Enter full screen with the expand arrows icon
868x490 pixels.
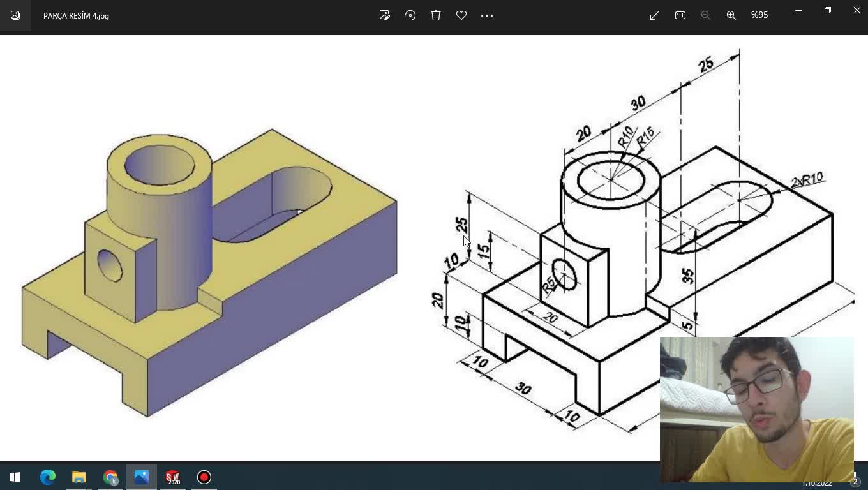tap(655, 15)
